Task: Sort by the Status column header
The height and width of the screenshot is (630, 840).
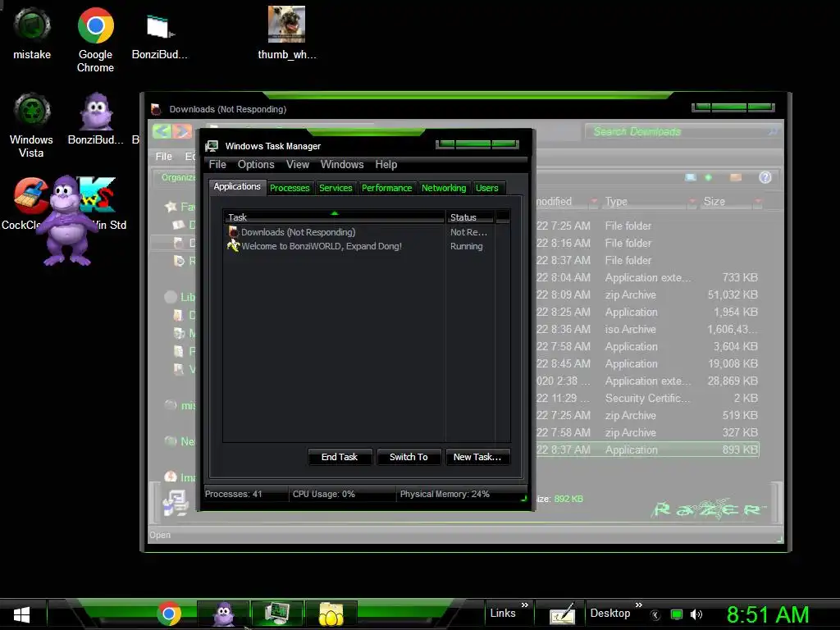Action: pyautogui.click(x=470, y=217)
